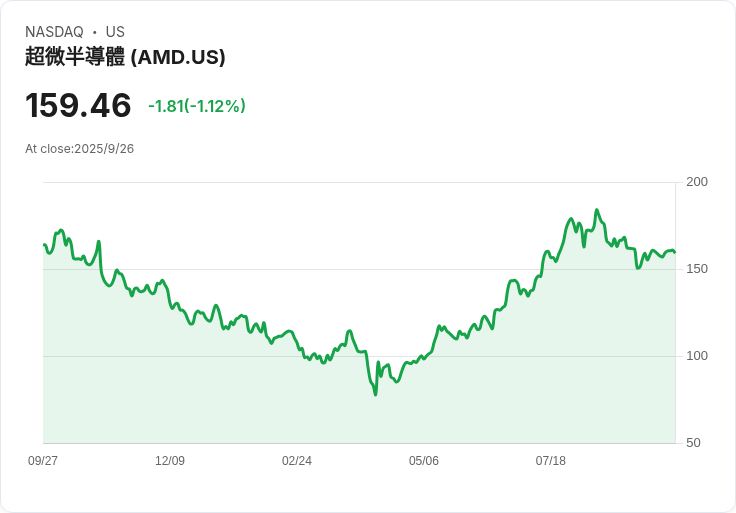This screenshot has width=736, height=513.
Task: Click the left start of the price line
Action: [44, 244]
